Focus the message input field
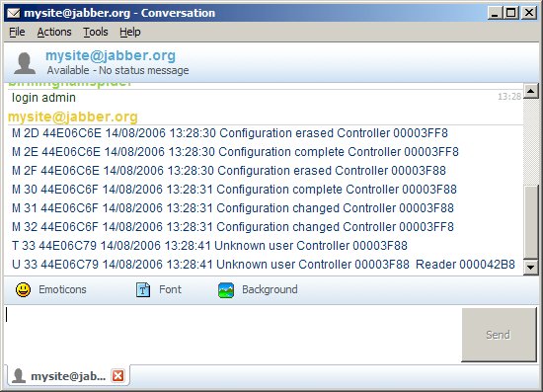Image resolution: width=543 pixels, height=392 pixels. pos(232,335)
